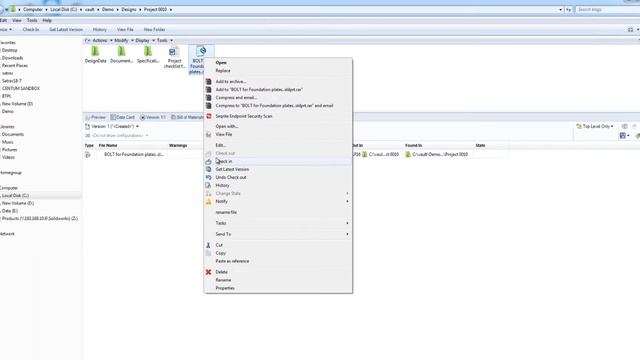The width and height of the screenshot is (640, 360).
Task: Open Properties from the context menu
Action: [x=225, y=288]
